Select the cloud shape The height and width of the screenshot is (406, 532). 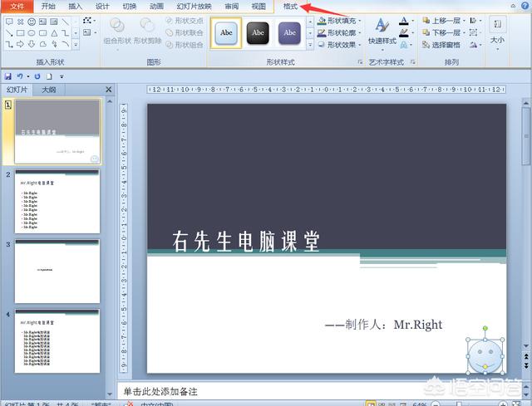pyautogui.click(x=43, y=44)
